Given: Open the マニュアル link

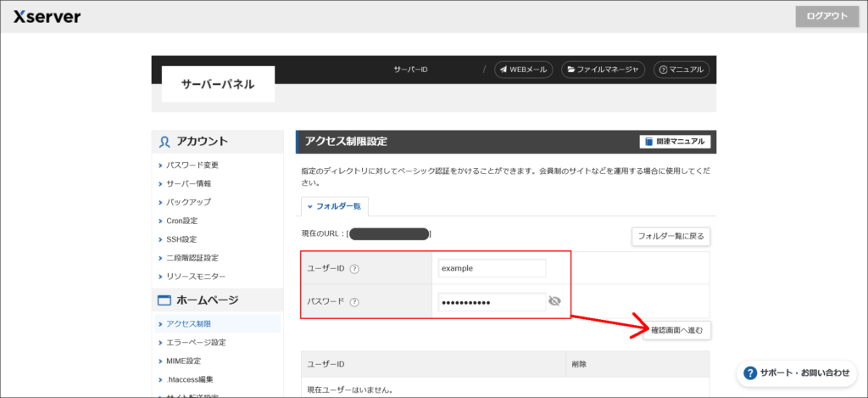Looking at the screenshot, I should (681, 70).
